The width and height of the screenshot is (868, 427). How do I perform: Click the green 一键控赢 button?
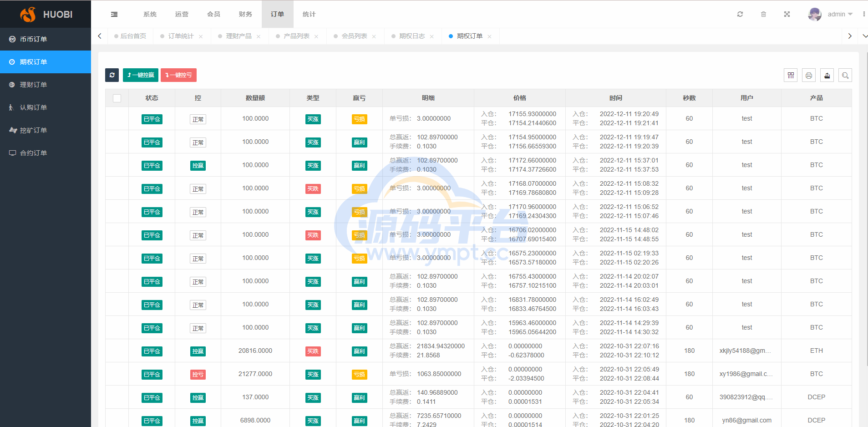141,75
